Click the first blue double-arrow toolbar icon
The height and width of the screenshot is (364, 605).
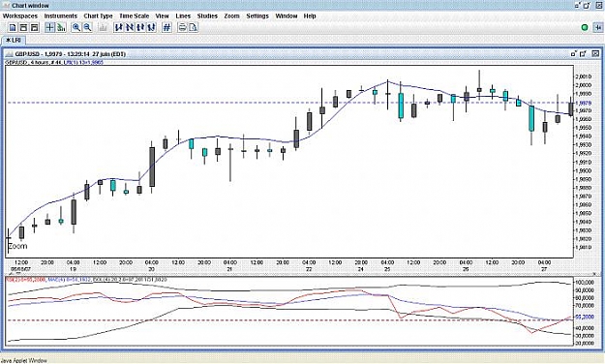tap(118, 27)
